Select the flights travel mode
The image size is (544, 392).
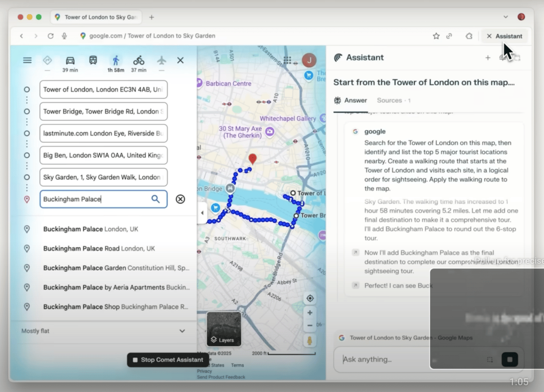[162, 60]
